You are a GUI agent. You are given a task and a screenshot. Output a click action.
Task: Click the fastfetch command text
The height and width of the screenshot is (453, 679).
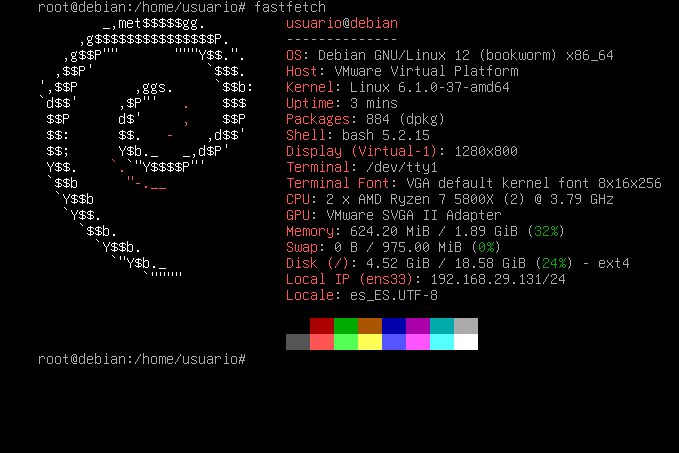tap(290, 7)
